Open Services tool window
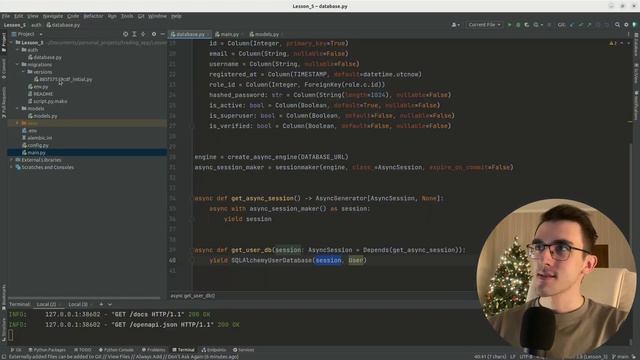The height and width of the screenshot is (360, 640). tap(243, 350)
